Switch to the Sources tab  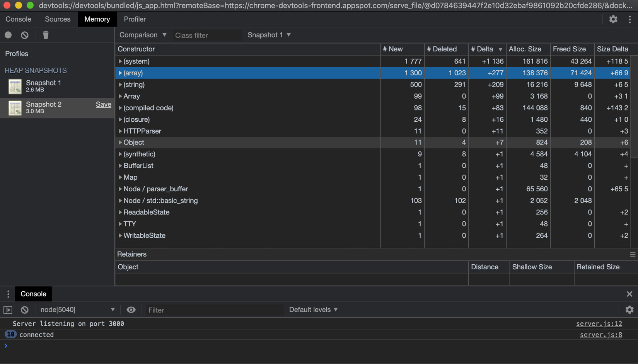click(x=57, y=19)
